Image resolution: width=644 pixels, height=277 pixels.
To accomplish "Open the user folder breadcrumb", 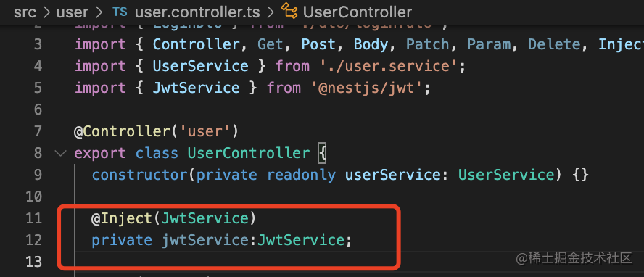I will pos(73,12).
